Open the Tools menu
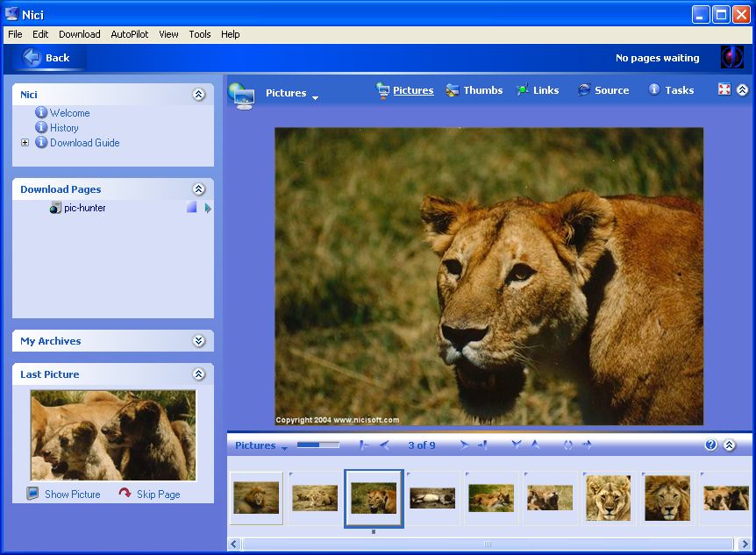 click(x=200, y=34)
